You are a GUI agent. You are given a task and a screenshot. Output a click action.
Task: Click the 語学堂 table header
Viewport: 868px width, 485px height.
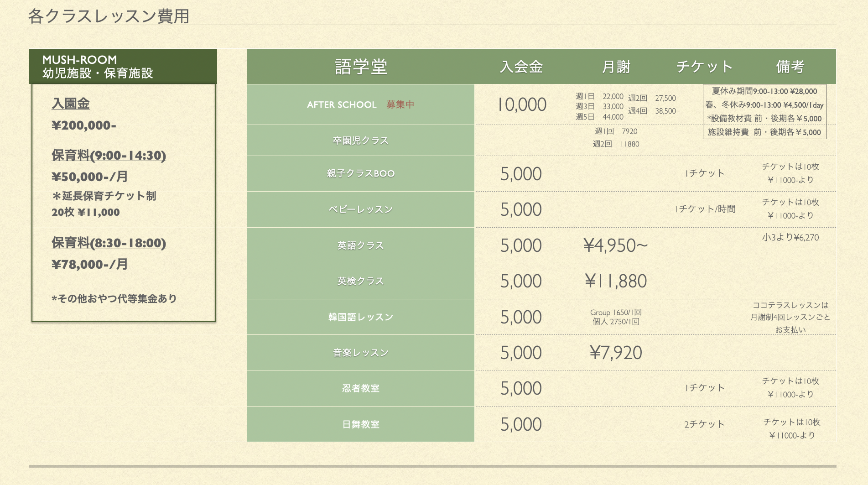tap(361, 67)
